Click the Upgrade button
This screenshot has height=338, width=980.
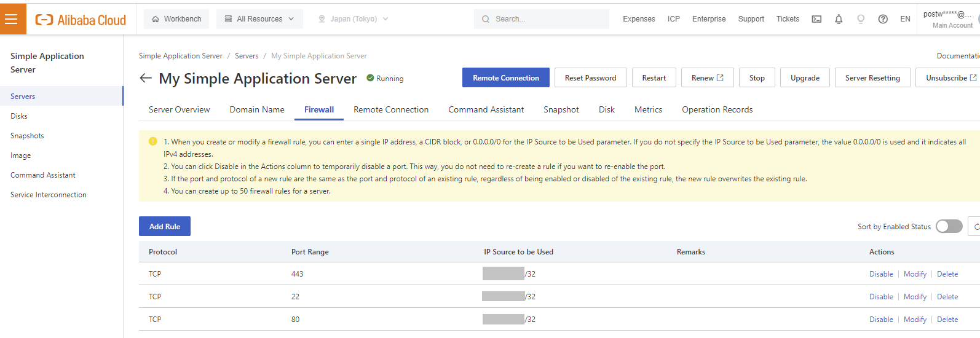pos(805,78)
